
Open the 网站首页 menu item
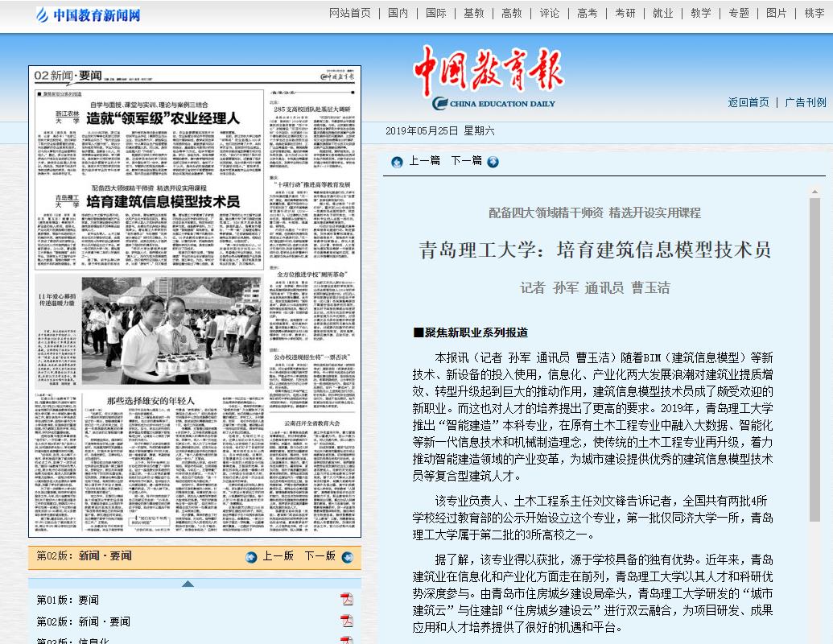pos(350,13)
